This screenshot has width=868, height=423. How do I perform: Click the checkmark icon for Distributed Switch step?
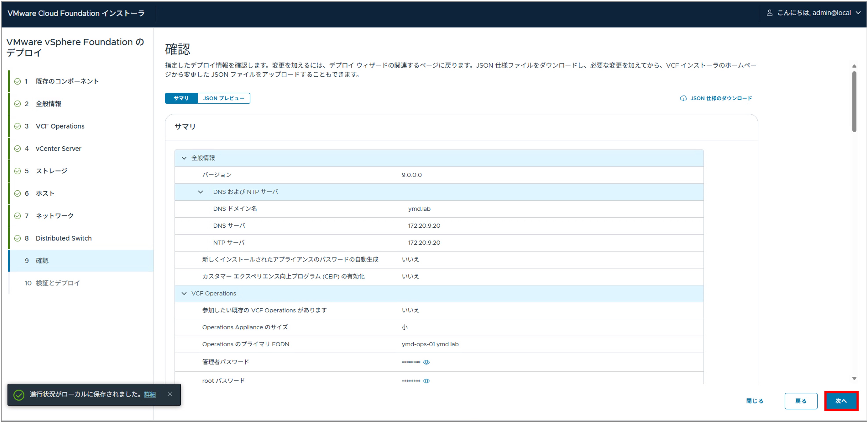tap(18, 238)
